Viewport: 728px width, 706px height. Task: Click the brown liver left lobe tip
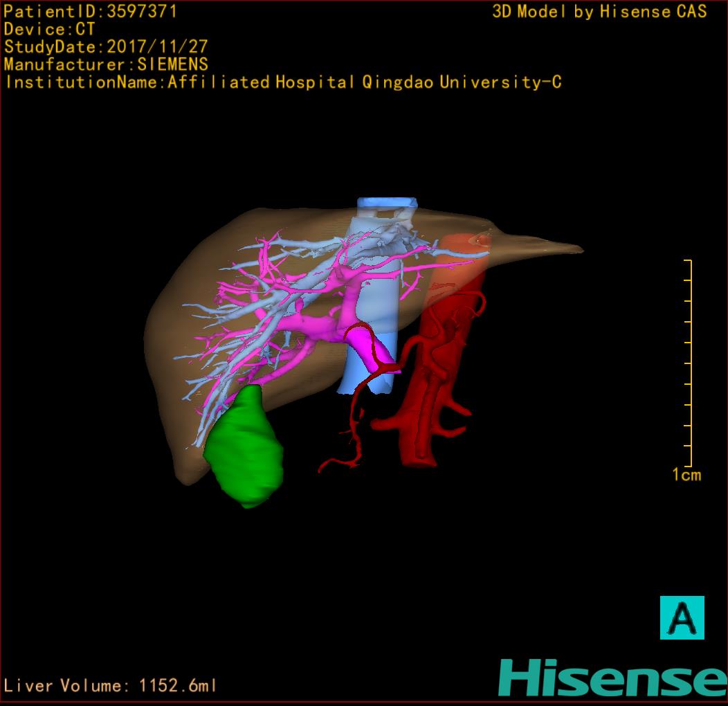[x=548, y=246]
